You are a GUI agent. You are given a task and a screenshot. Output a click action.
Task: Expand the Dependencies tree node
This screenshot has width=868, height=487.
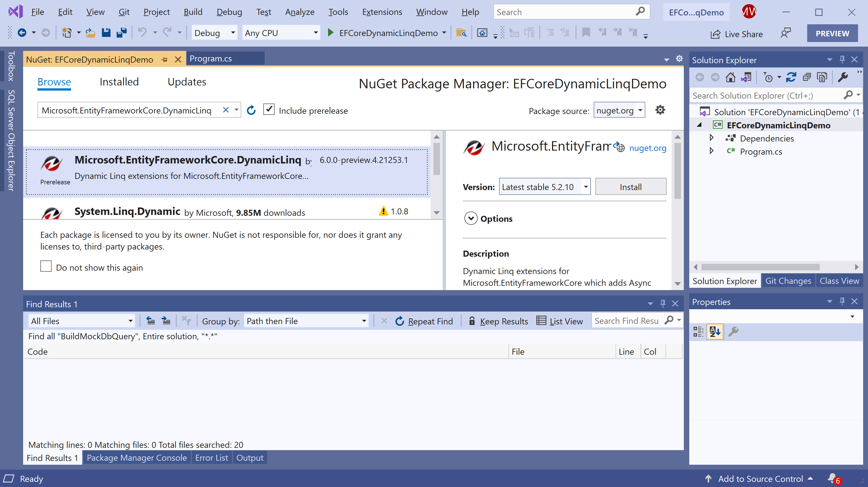(711, 138)
